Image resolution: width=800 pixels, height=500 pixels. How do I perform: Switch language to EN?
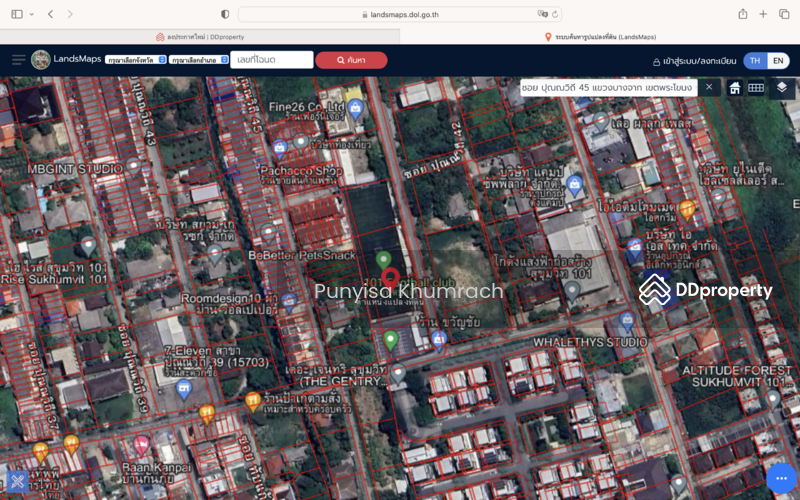click(778, 60)
